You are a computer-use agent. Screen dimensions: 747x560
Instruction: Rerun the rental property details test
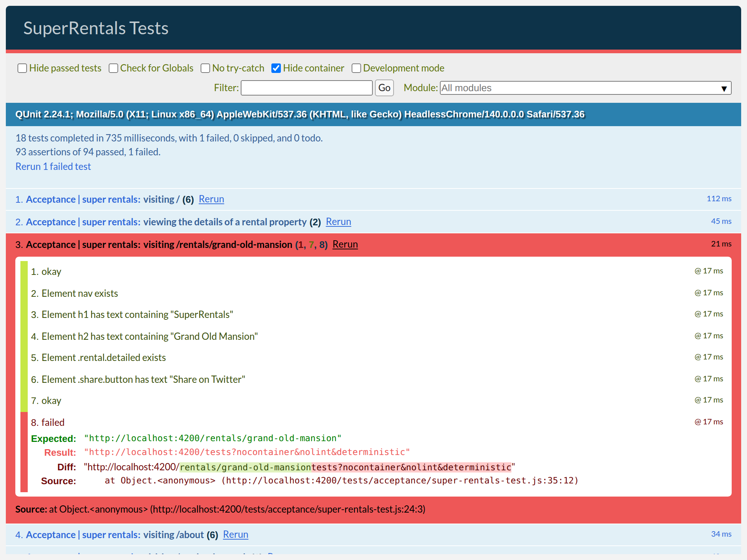point(338,222)
